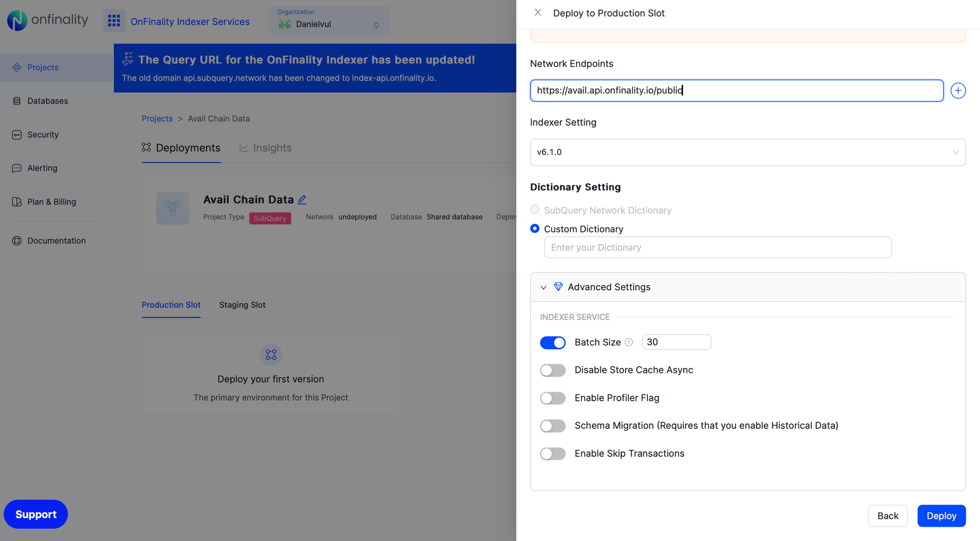The width and height of the screenshot is (980, 541).
Task: Open Databases from the sidebar
Action: tap(48, 101)
